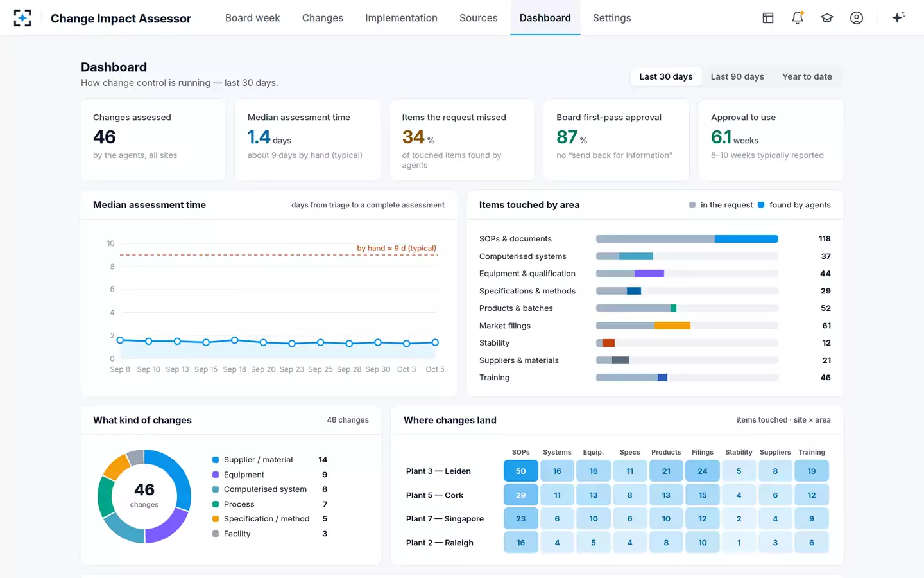Click Raleigh Stability cell showing 1
Screen dimensions: 924x578
tap(739, 543)
